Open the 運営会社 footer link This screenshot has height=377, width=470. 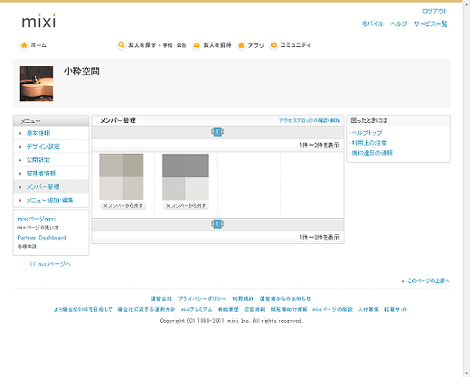point(161,299)
